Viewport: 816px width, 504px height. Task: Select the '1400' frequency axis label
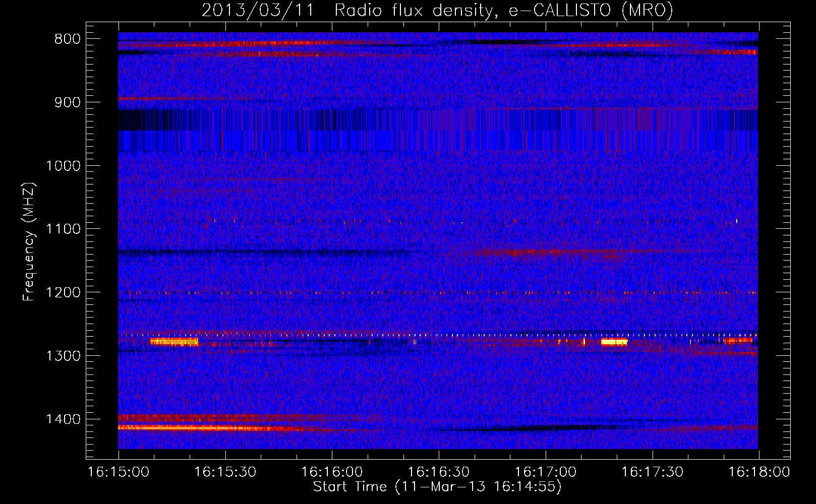[63, 419]
